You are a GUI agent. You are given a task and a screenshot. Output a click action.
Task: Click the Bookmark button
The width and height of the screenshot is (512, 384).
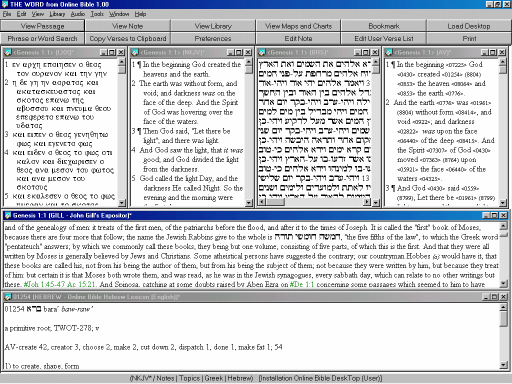click(x=384, y=26)
